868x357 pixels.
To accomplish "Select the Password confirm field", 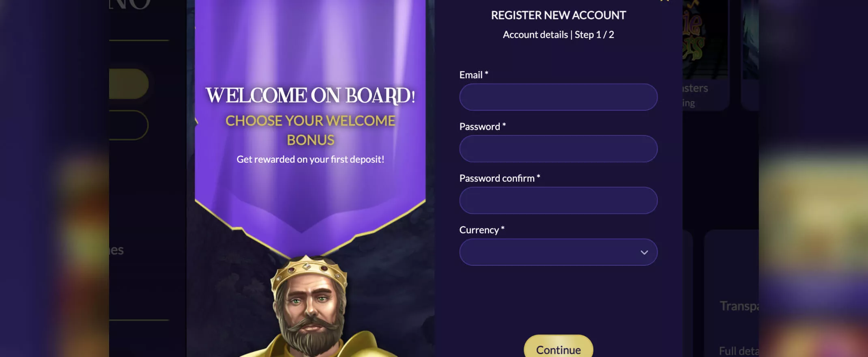I will point(558,200).
